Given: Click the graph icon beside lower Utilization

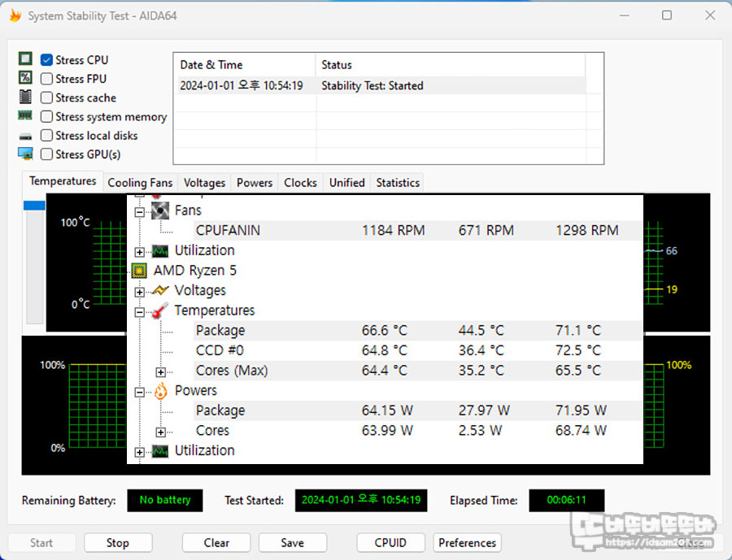Looking at the screenshot, I should point(160,451).
